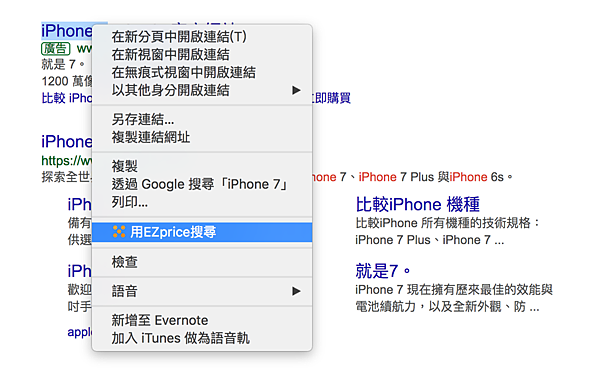
Task: Open the 就是7。 sitelink
Action: click(x=383, y=271)
